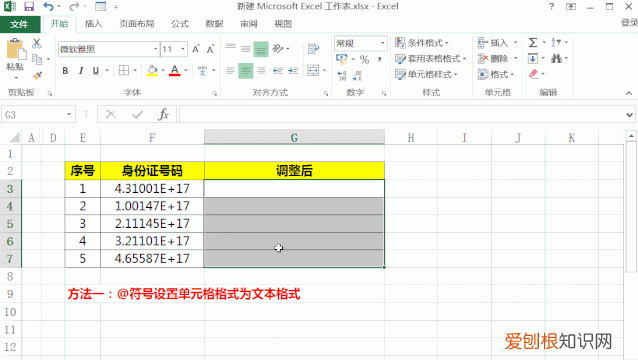Increase decimal places
The width and height of the screenshot is (638, 360).
coord(342,75)
